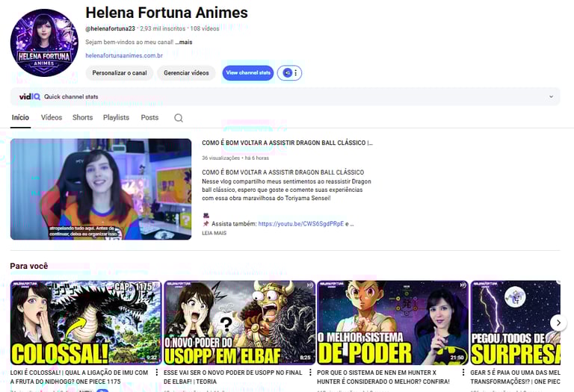This screenshot has height=392, width=574.
Task: Click the channel search magnifier icon
Action: point(179,118)
